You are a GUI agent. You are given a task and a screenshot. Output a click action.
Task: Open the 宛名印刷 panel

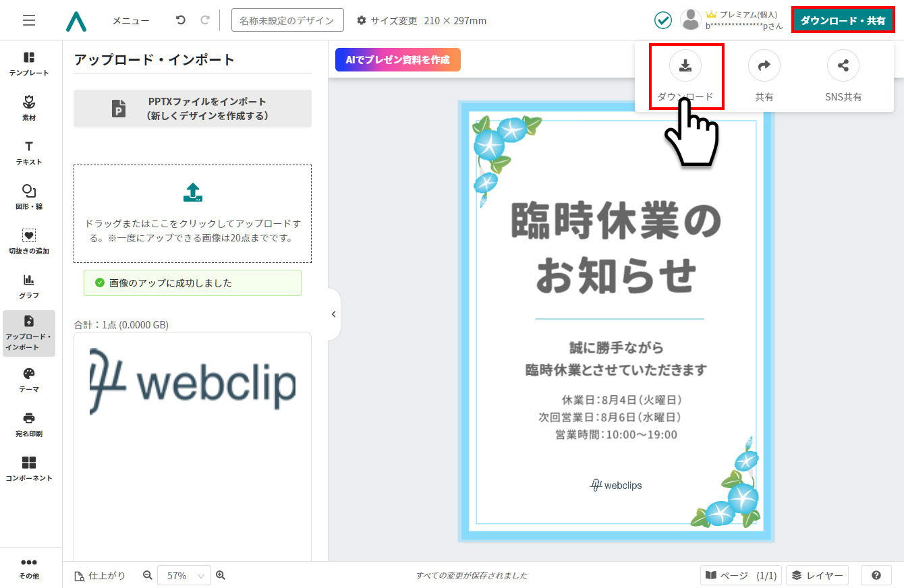tap(29, 425)
